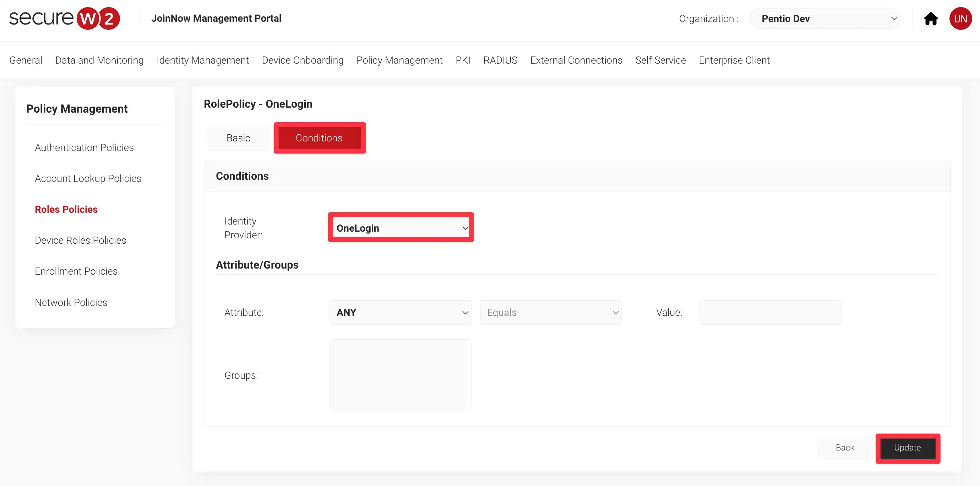Go to Enrollment Policies

(76, 271)
